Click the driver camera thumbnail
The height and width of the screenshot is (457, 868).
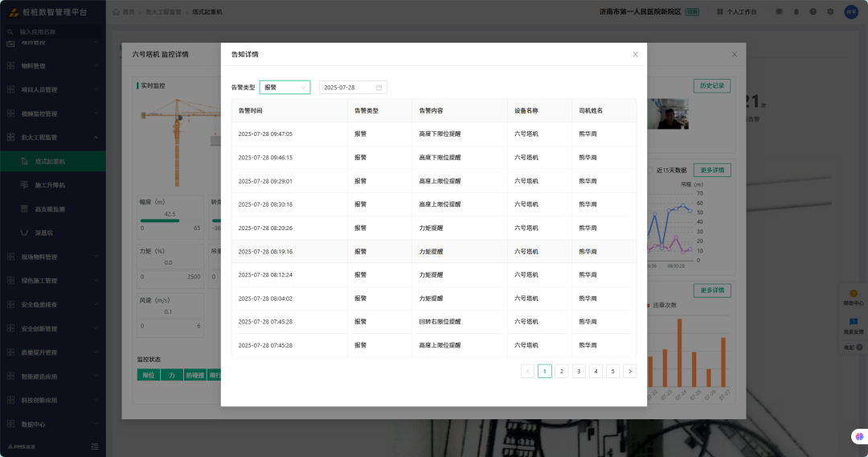(x=668, y=114)
